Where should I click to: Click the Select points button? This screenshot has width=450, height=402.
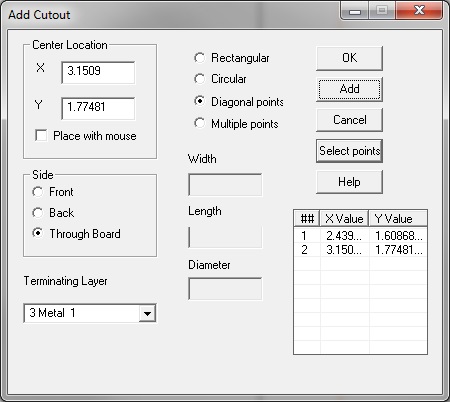(349, 151)
